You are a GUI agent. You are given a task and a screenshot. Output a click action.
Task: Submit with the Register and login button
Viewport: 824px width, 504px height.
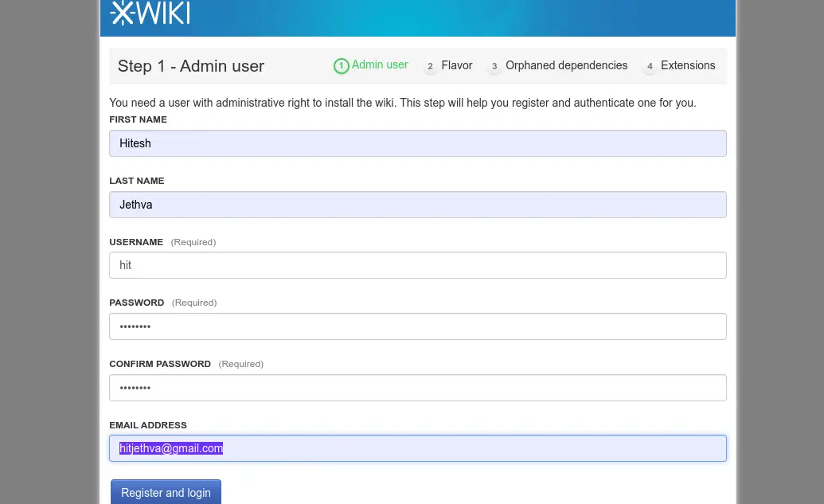(x=166, y=492)
